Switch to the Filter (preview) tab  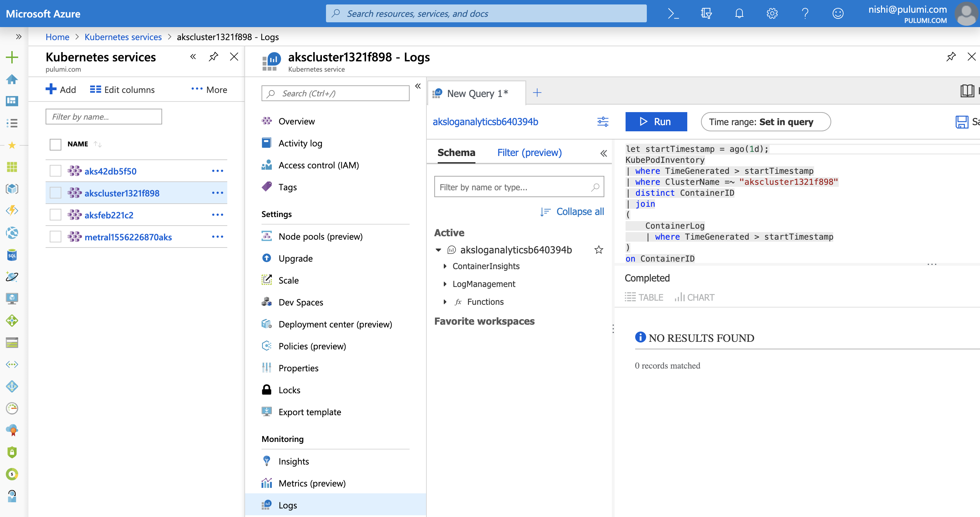click(529, 153)
